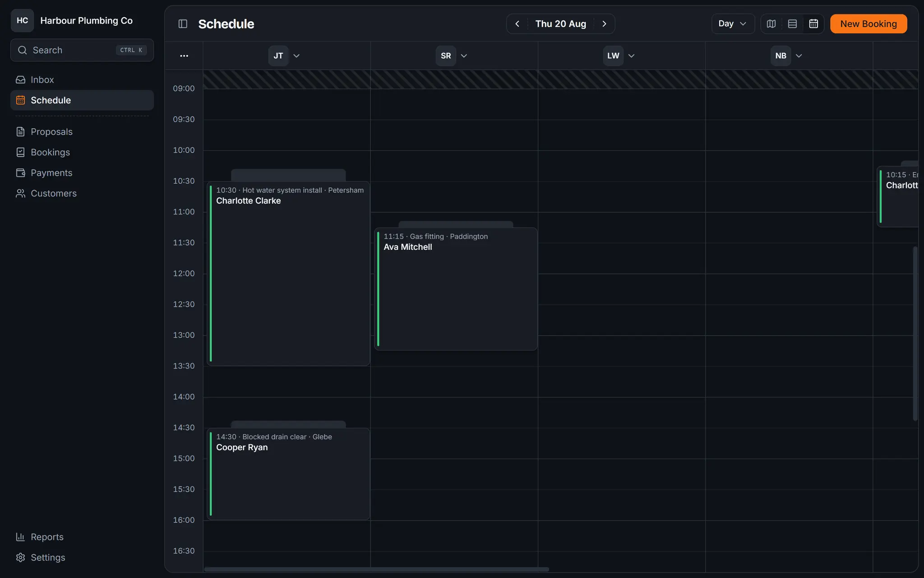Click the Reports bar chart icon
This screenshot has height=578, width=924.
20,537
